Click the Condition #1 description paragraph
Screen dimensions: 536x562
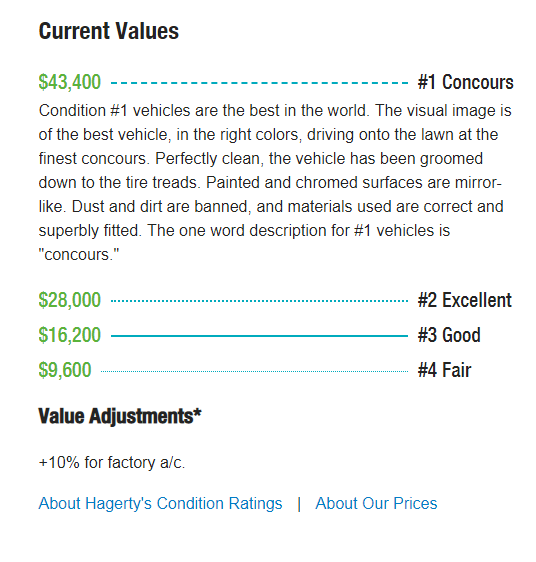coord(275,182)
